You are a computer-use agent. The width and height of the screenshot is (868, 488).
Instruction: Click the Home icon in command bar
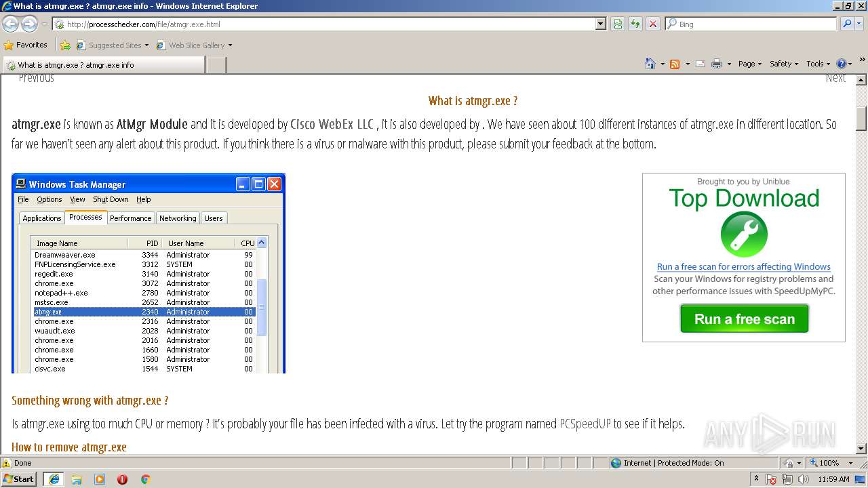click(650, 64)
